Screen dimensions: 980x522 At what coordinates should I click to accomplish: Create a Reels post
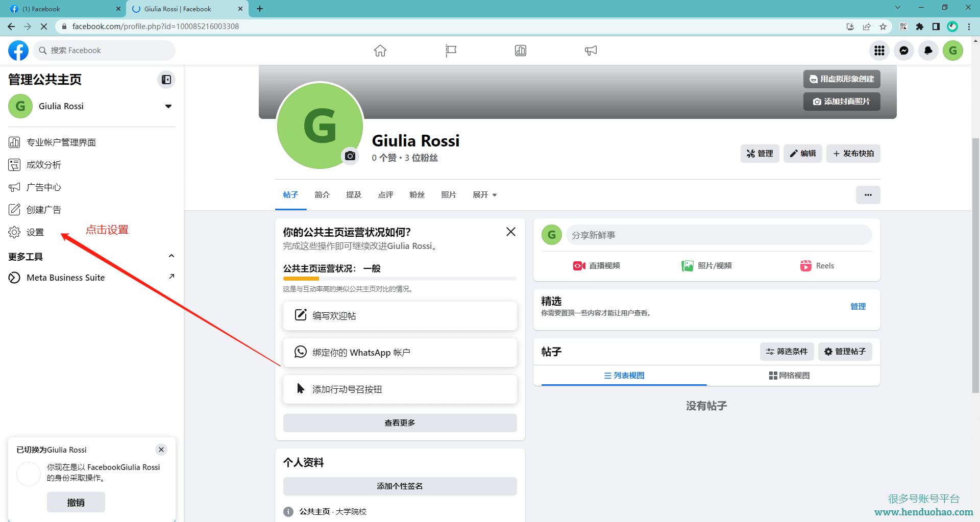pos(817,266)
